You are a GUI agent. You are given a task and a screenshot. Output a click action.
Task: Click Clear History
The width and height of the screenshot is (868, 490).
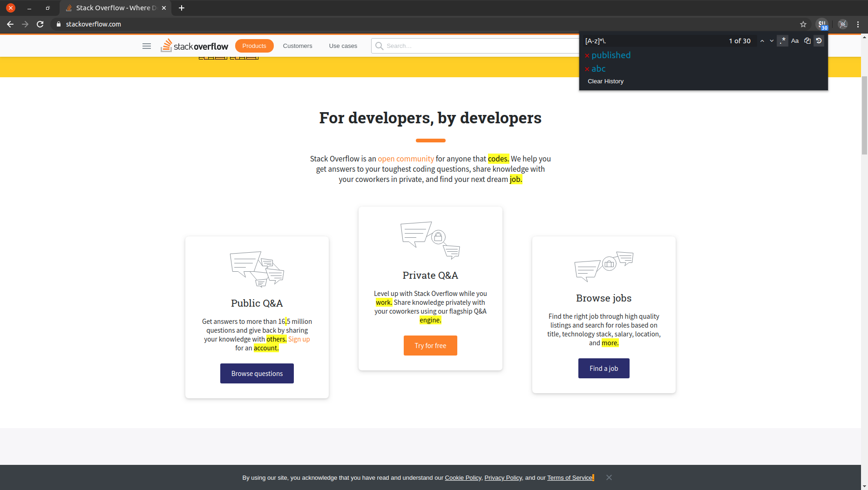pyautogui.click(x=605, y=81)
